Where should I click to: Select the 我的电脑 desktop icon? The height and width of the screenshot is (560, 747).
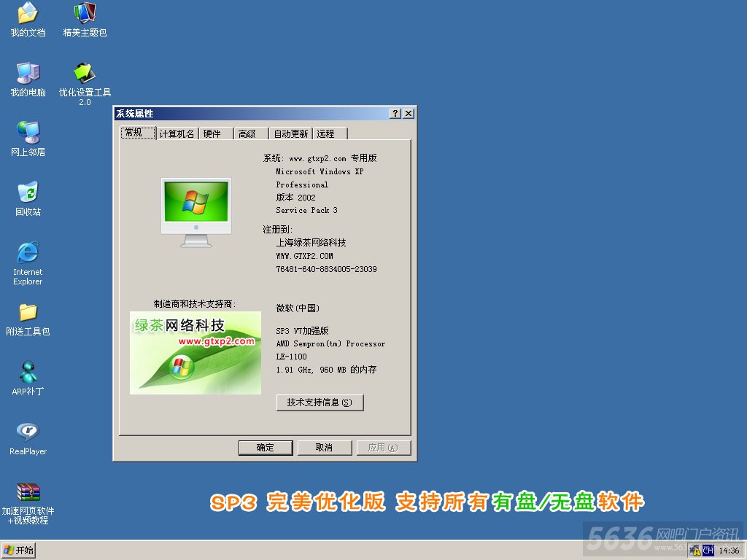pyautogui.click(x=28, y=79)
